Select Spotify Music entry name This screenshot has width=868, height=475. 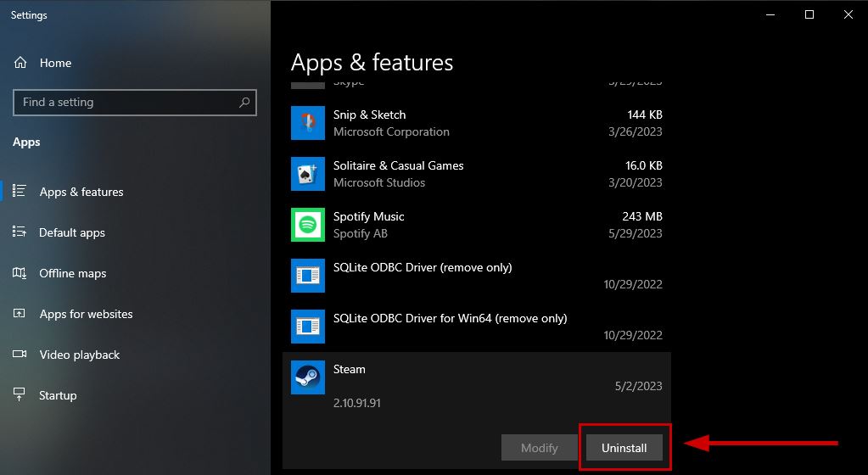click(369, 216)
